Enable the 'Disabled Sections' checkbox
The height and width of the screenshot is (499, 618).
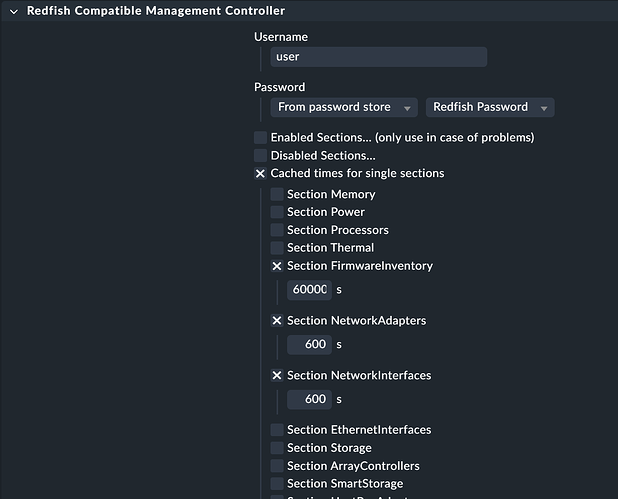261,155
